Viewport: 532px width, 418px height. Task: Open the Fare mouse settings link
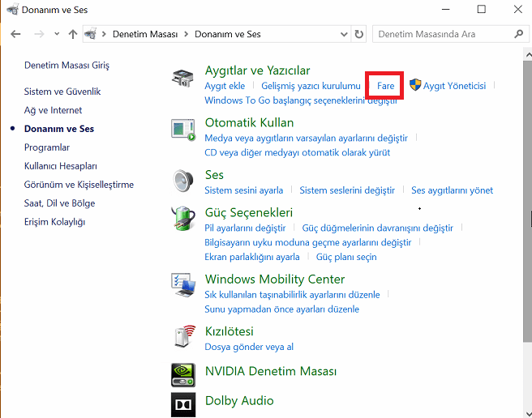(385, 86)
